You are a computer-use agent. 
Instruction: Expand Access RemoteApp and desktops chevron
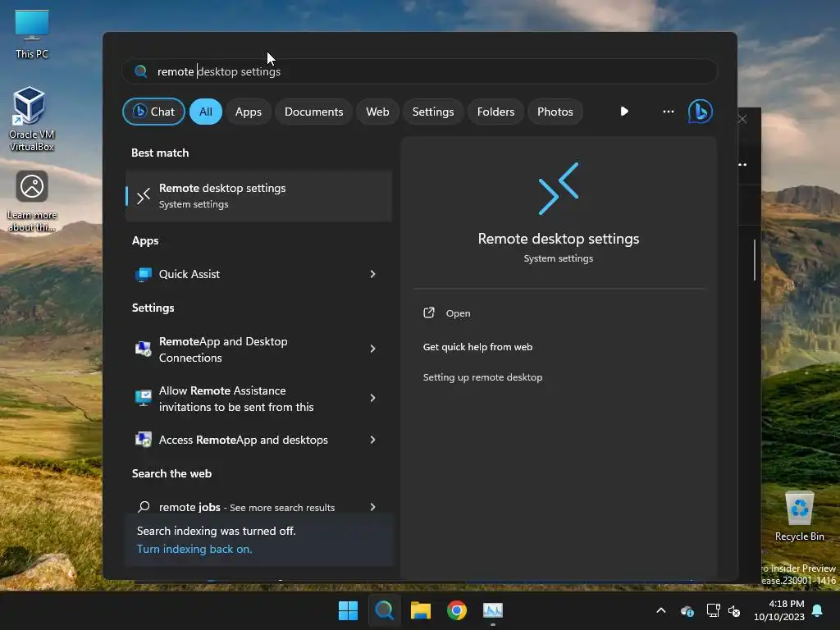pyautogui.click(x=373, y=440)
